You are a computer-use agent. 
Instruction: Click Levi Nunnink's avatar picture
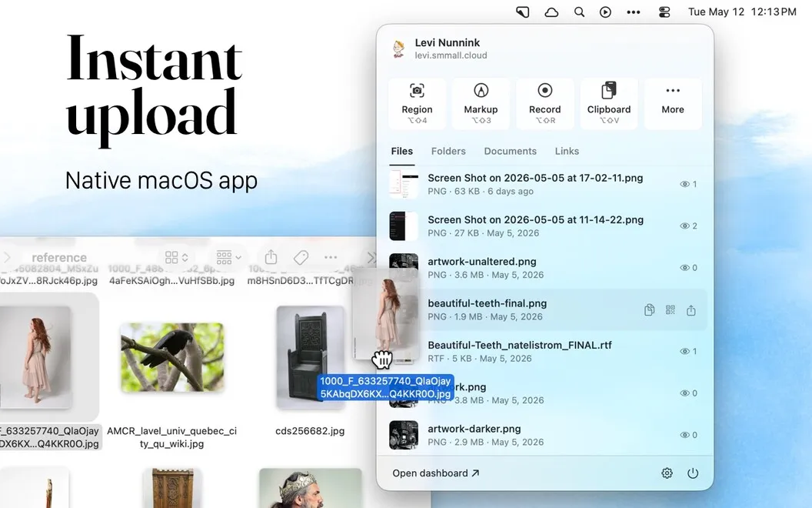(x=398, y=48)
